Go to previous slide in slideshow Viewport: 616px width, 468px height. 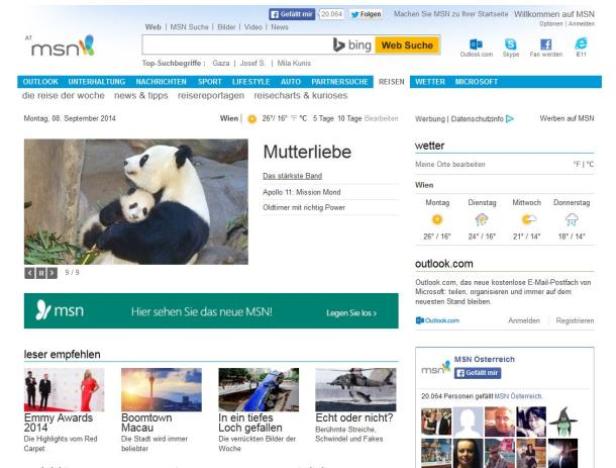tap(29, 273)
